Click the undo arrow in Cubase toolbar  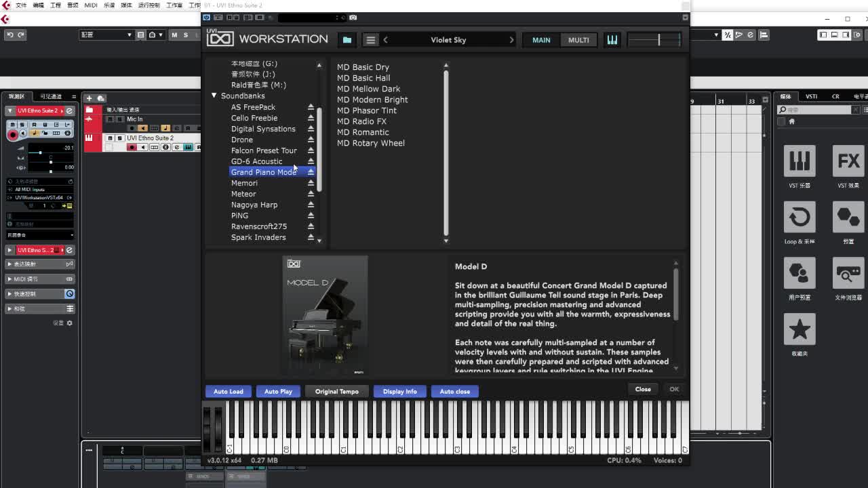(x=10, y=35)
